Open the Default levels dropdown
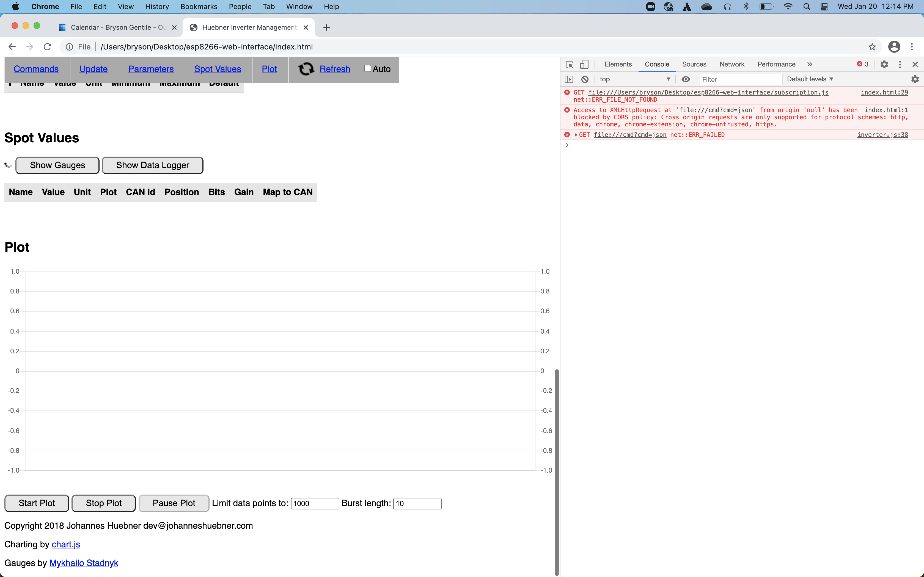Viewport: 924px width, 577px height. pyautogui.click(x=810, y=79)
